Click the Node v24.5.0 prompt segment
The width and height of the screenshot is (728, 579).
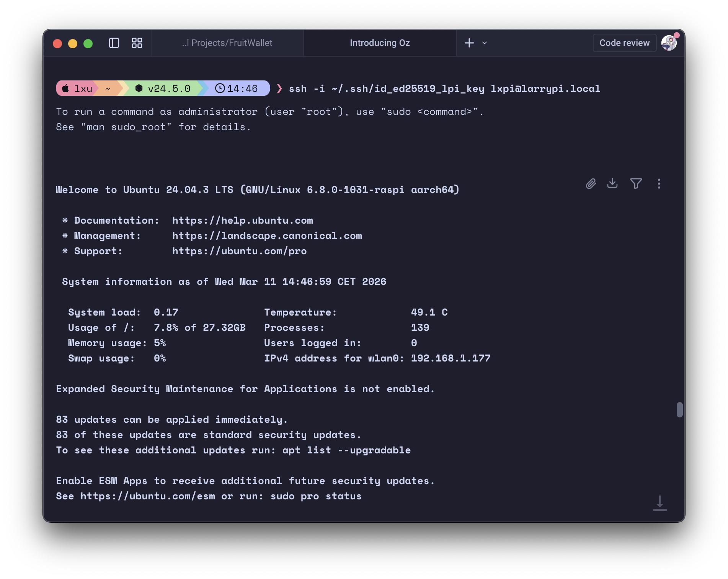point(164,88)
